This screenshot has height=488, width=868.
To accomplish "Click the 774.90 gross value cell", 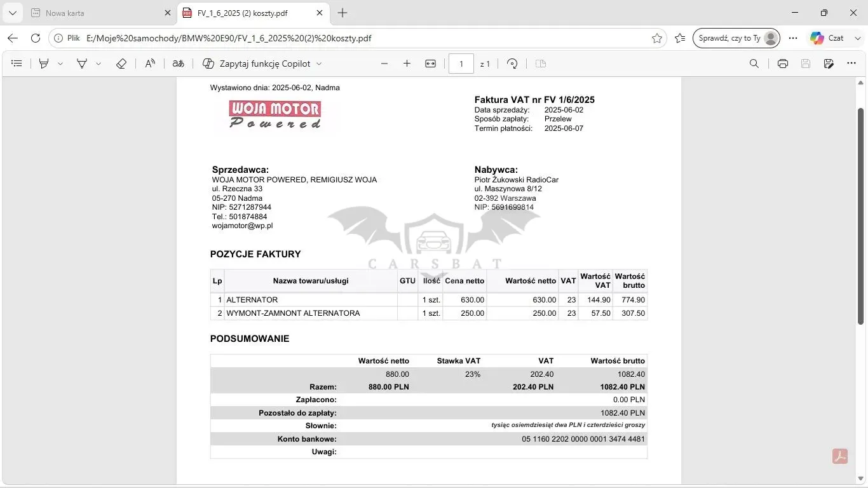I will [630, 300].
